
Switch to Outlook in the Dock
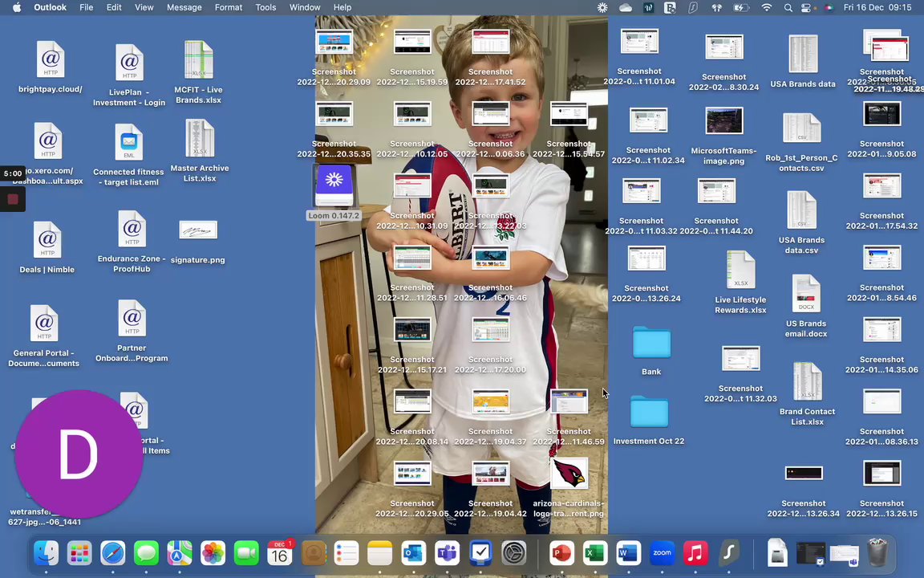point(414,553)
